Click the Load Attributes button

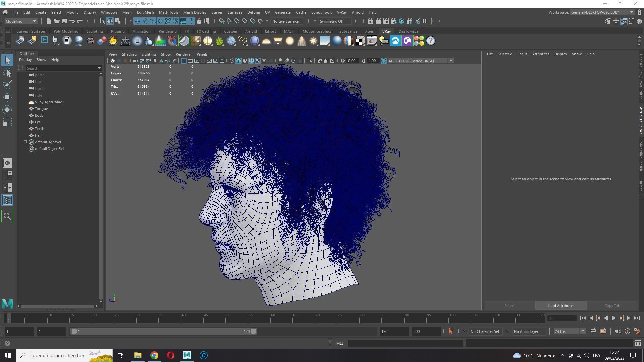tap(561, 306)
